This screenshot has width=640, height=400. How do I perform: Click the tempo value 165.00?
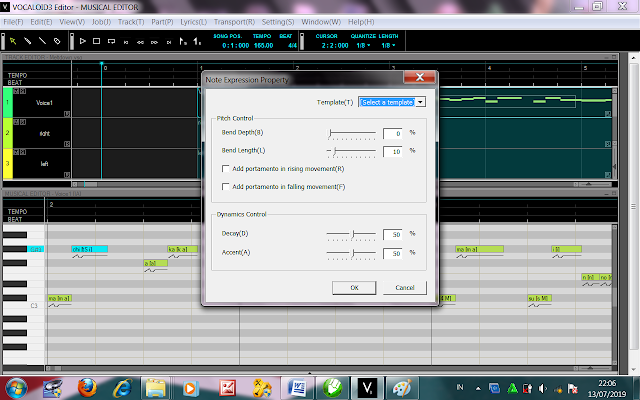pos(263,45)
